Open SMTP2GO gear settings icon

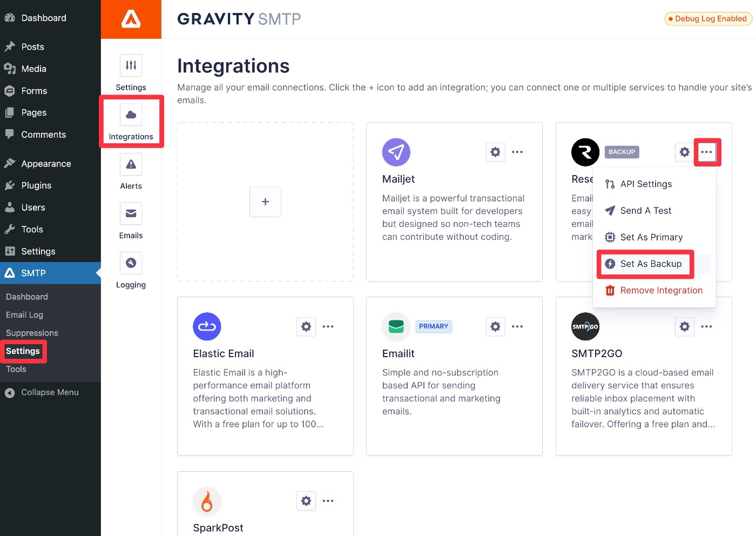pyautogui.click(x=684, y=327)
